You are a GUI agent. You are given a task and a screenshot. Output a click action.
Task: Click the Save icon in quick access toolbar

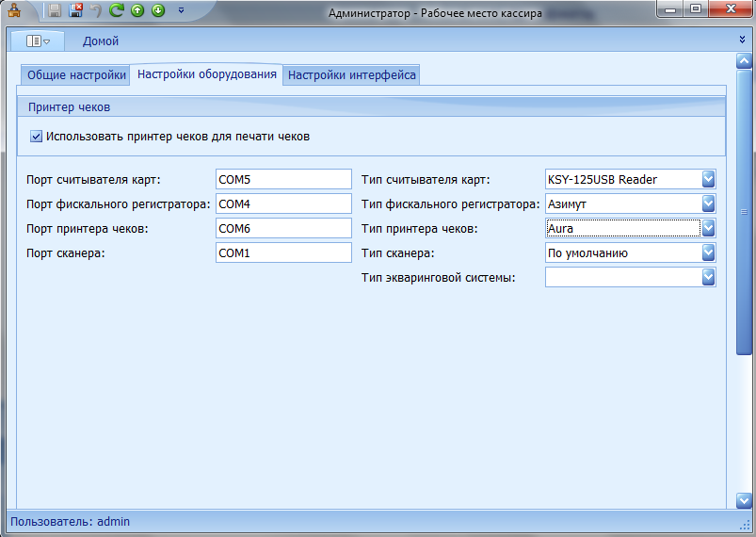[56, 11]
